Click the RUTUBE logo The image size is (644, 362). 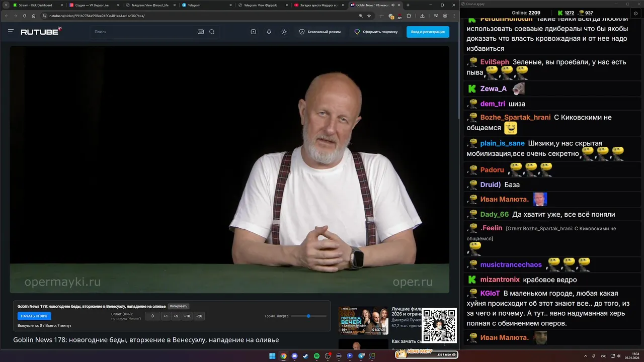click(41, 31)
